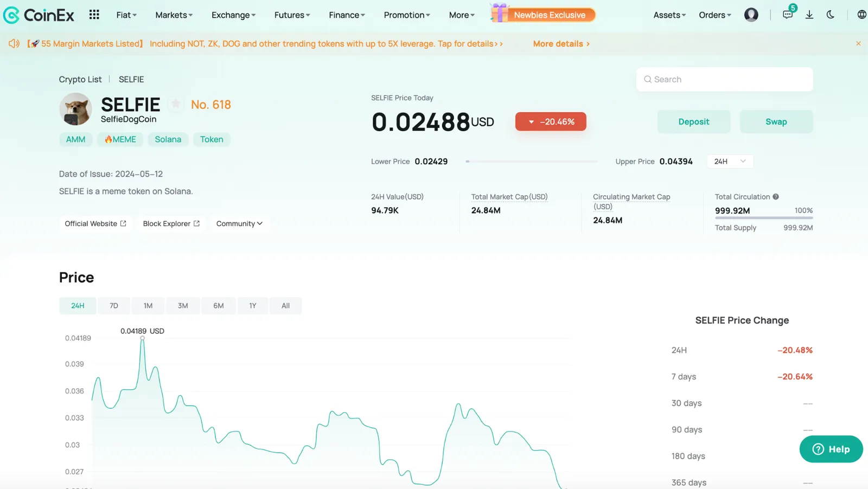
Task: Click the 94.79K 24H value
Action: pos(385,210)
